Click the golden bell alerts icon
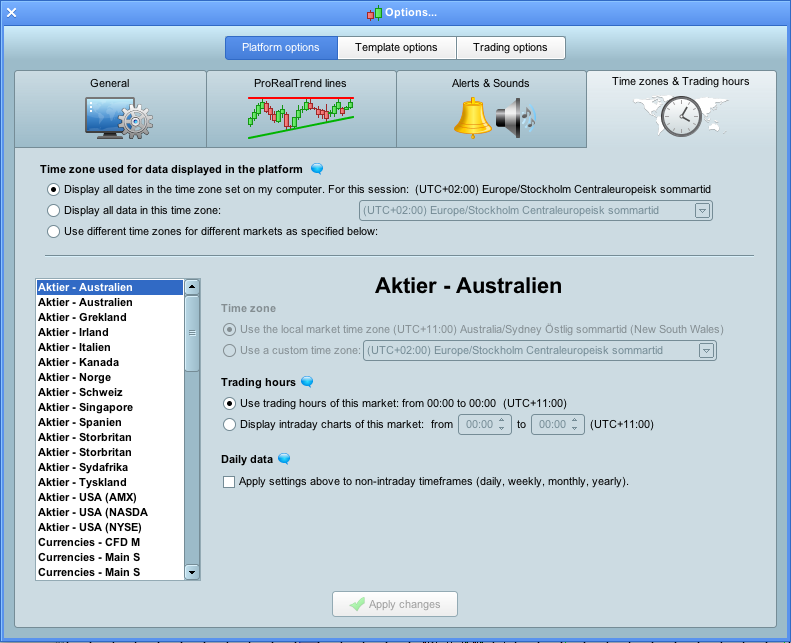 [x=473, y=118]
